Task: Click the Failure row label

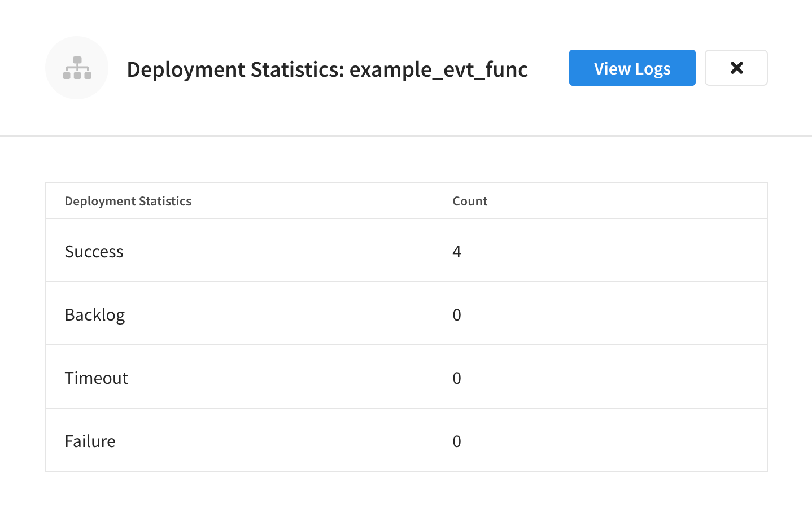Action: [x=90, y=441]
